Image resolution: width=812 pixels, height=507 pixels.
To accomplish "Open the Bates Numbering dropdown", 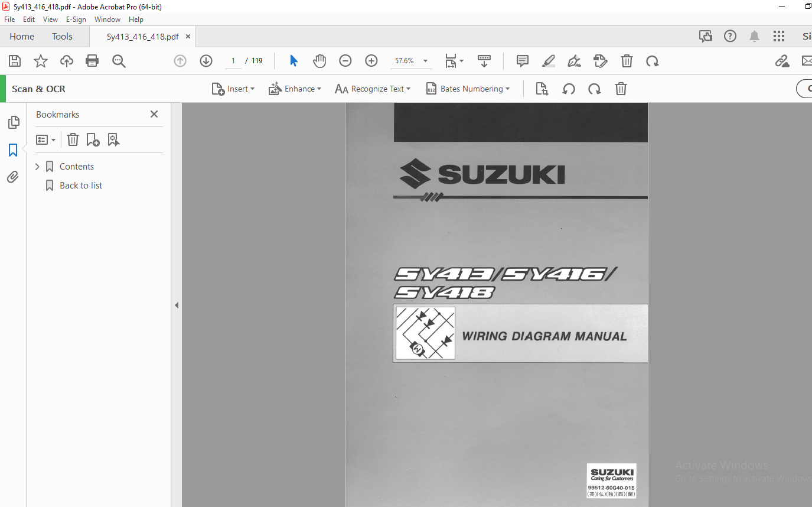I will [468, 89].
